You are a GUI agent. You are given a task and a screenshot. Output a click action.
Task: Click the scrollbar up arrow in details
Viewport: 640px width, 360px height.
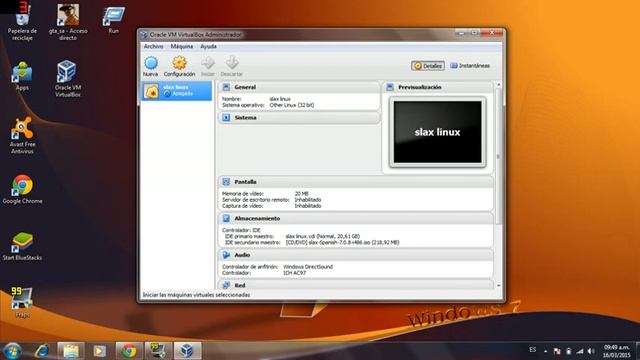[498, 84]
